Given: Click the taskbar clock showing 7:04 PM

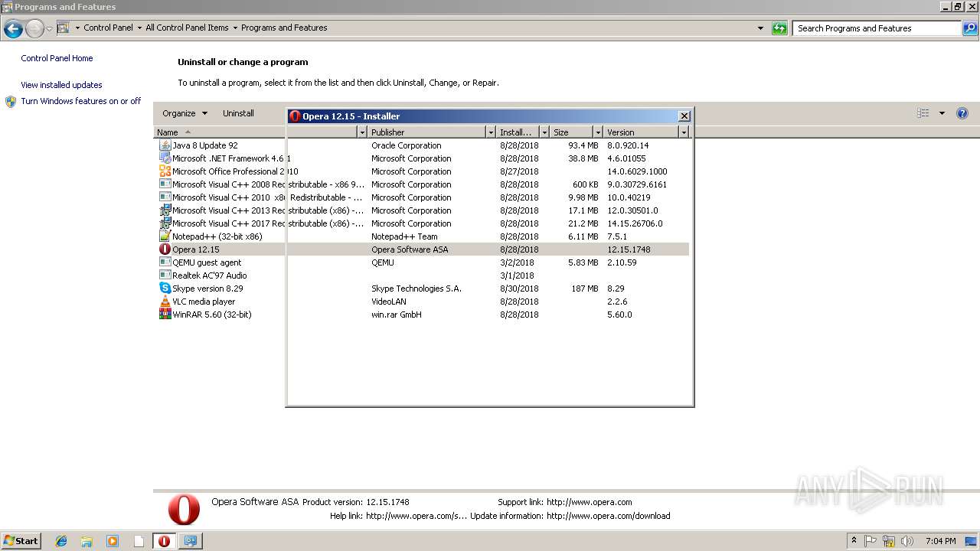Looking at the screenshot, I should (x=940, y=541).
